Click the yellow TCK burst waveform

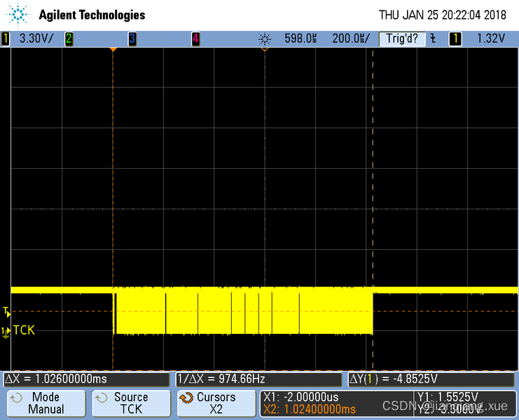tap(243, 311)
